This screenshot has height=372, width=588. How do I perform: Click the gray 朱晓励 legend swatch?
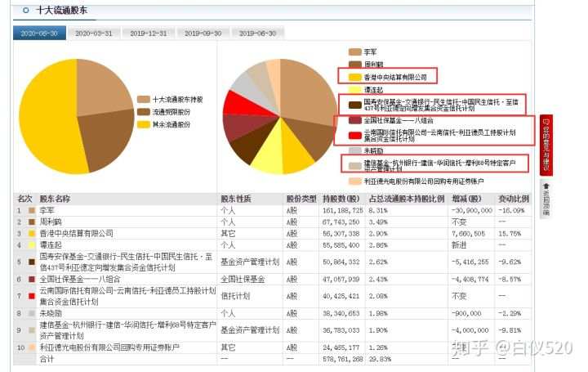click(354, 151)
